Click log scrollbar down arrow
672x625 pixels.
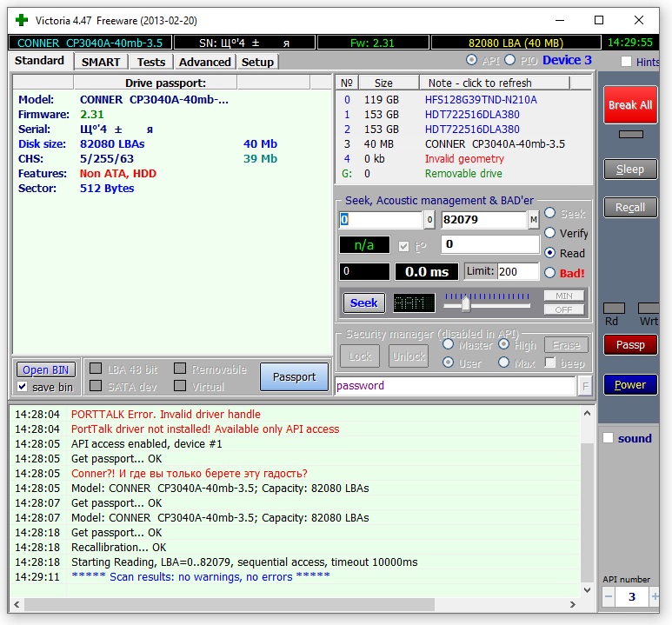click(x=587, y=590)
